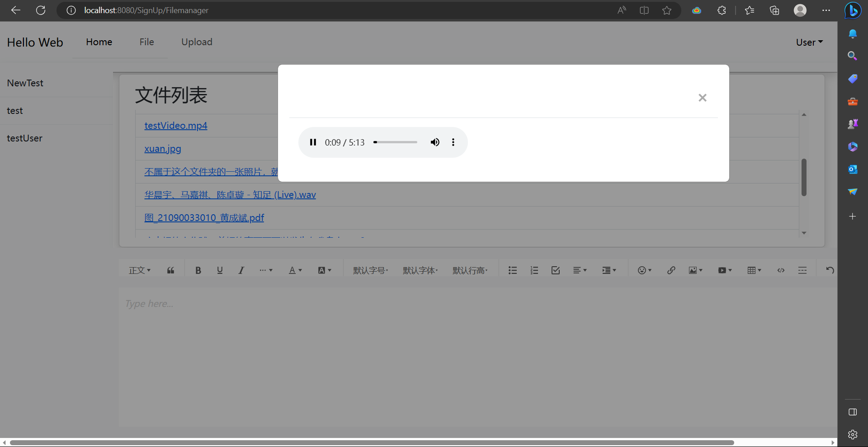
Task: Mute the audio player volume
Action: (x=435, y=142)
